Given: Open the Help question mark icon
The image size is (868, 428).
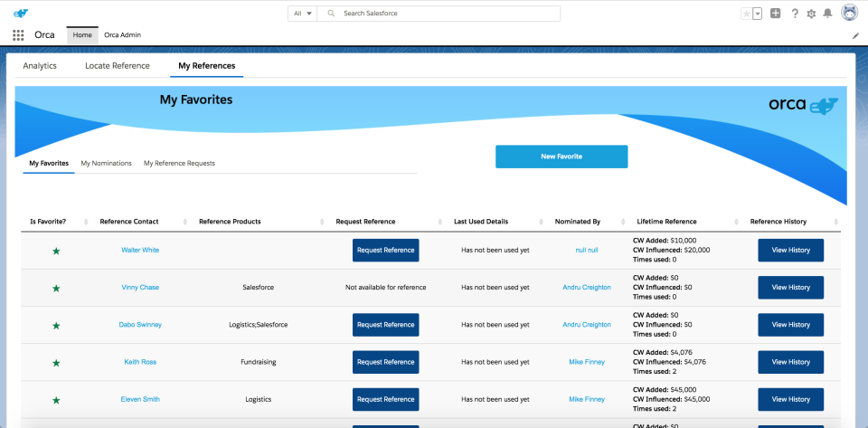Looking at the screenshot, I should (795, 14).
